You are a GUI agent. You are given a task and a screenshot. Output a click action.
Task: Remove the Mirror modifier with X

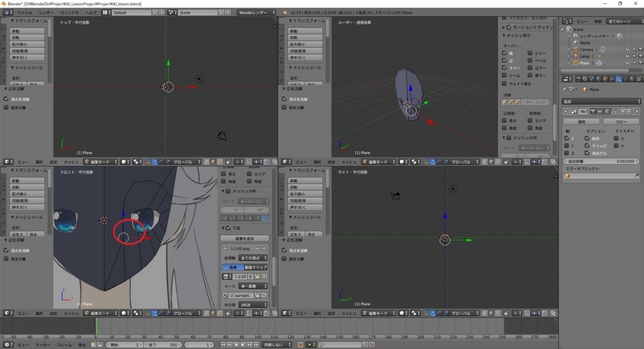click(637, 111)
